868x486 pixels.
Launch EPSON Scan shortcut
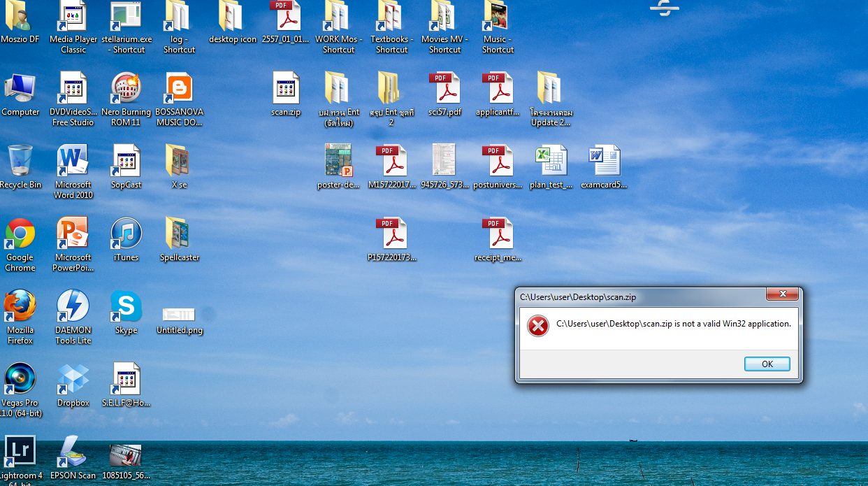point(73,452)
